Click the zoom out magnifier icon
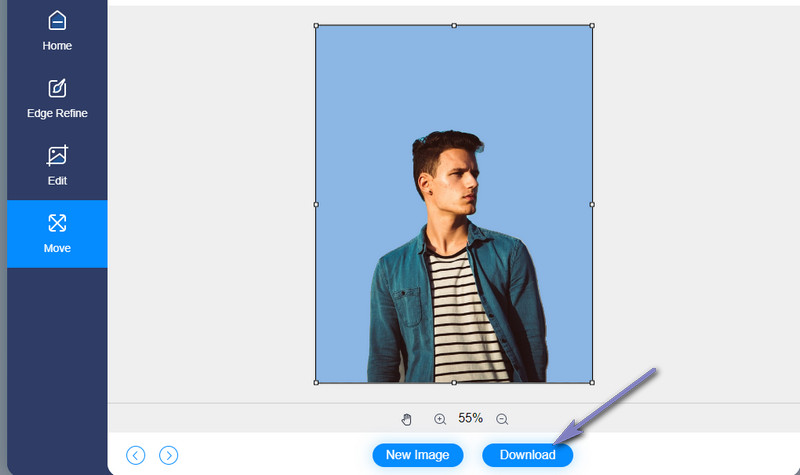 pos(502,419)
